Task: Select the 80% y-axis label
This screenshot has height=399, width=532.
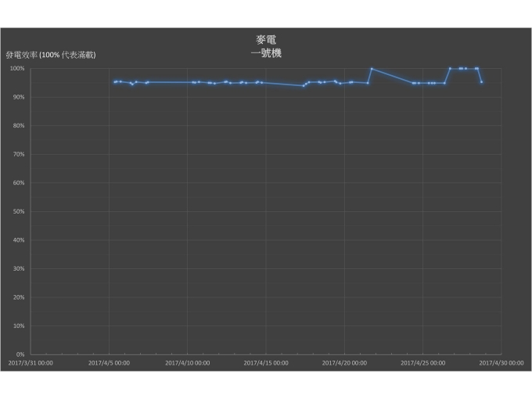Action: (19, 126)
